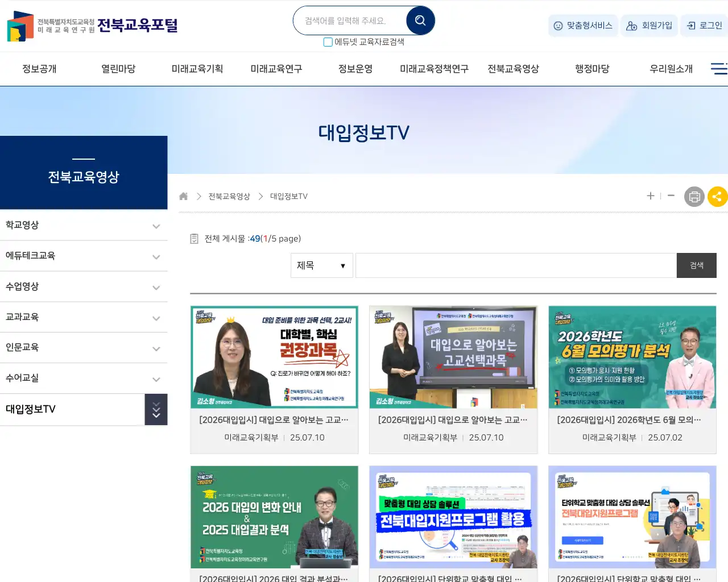
Task: Click title link of 권장과목 video card
Action: [x=274, y=420]
